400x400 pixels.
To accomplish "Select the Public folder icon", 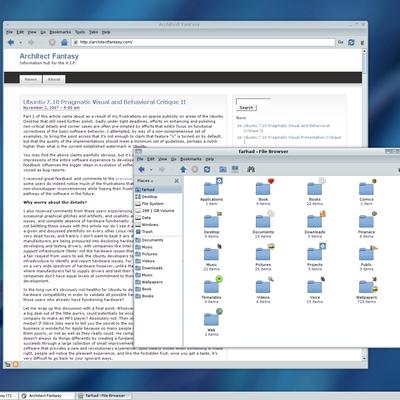I will point(366,254).
